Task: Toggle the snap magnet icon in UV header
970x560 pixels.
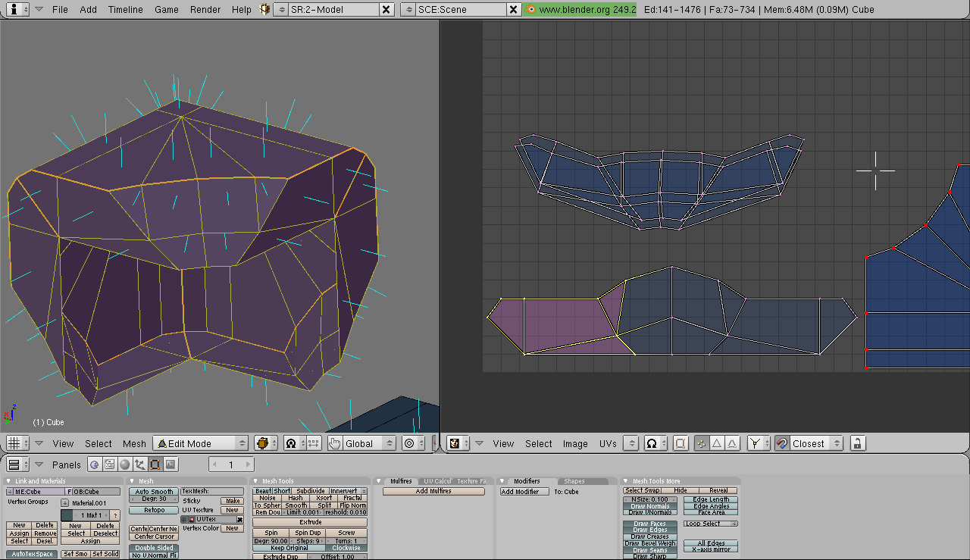Action: (781, 443)
